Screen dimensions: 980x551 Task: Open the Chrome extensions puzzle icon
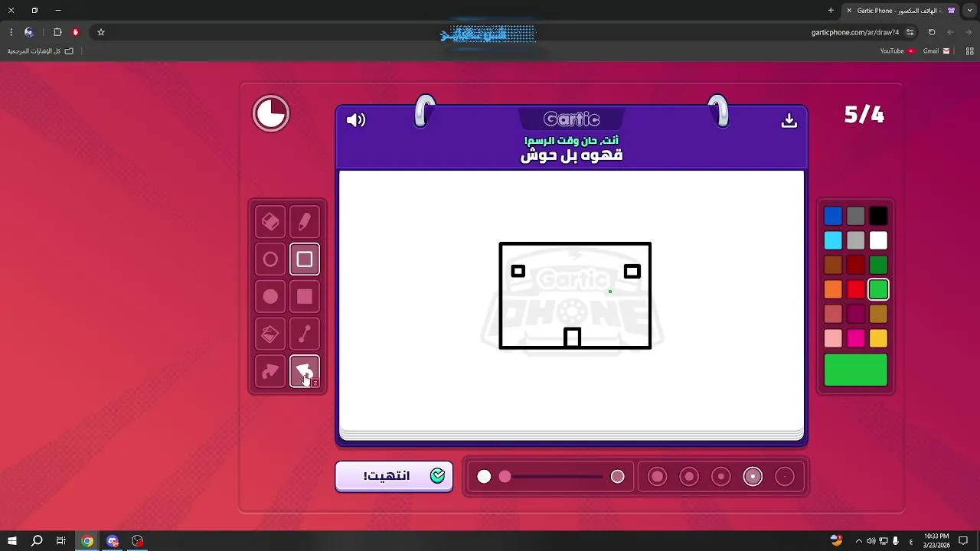(x=57, y=32)
